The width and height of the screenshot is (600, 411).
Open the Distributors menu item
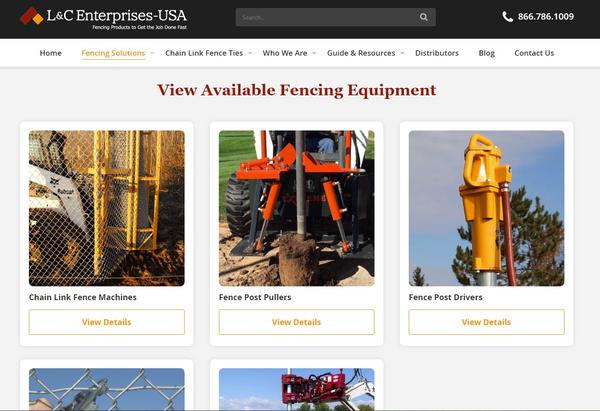coord(437,53)
